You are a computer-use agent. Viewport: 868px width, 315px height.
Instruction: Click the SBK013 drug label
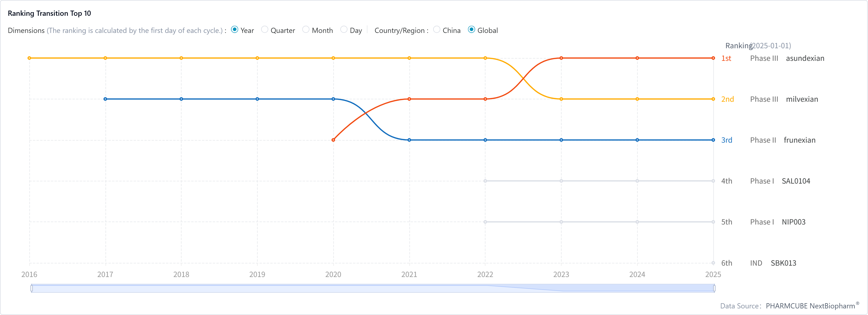(783, 263)
